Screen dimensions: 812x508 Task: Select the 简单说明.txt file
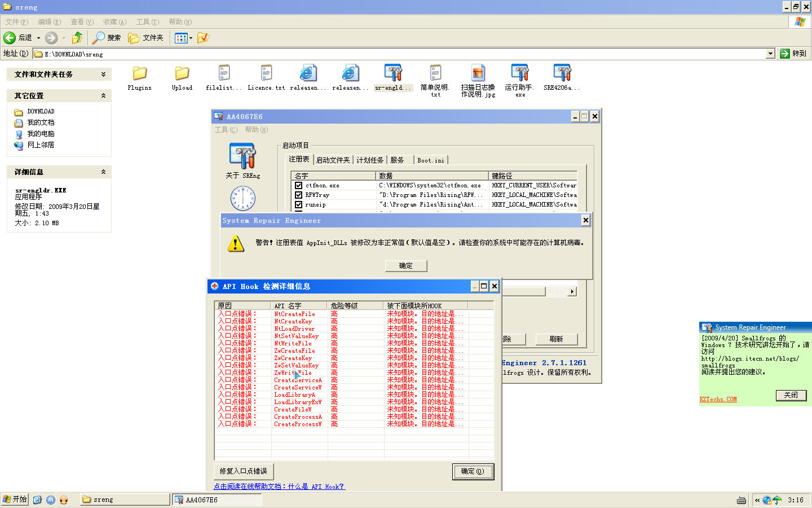tap(435, 81)
